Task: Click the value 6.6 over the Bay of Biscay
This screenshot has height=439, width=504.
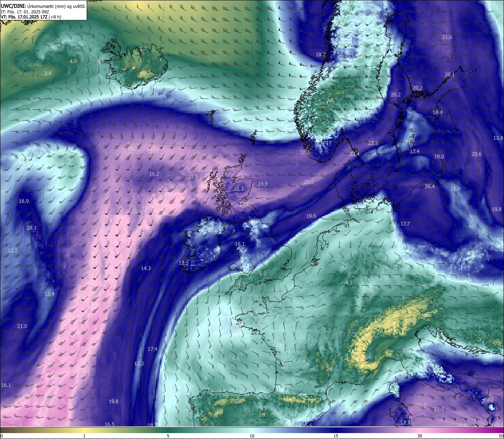Action: (236, 359)
